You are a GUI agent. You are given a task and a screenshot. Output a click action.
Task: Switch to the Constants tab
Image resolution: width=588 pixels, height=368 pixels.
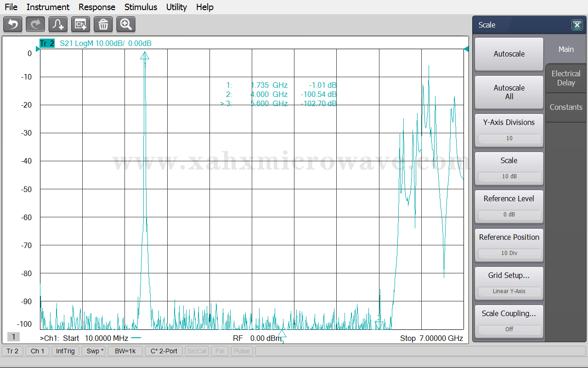click(566, 107)
